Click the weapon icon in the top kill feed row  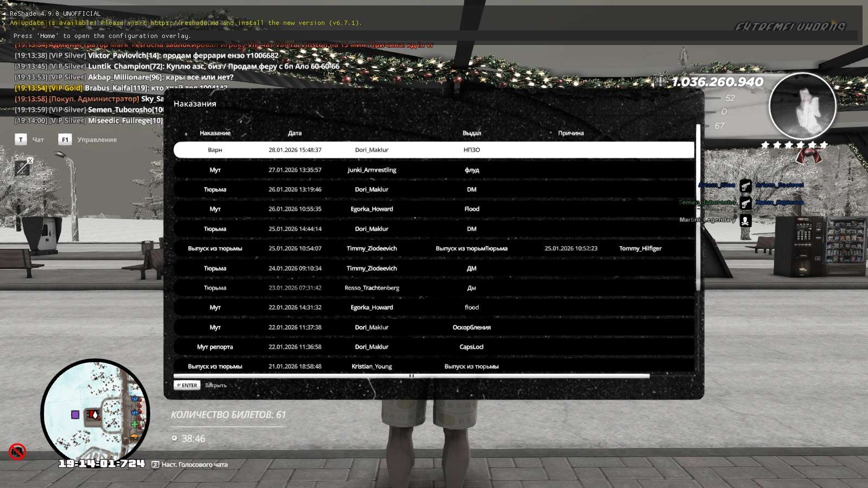tap(746, 185)
